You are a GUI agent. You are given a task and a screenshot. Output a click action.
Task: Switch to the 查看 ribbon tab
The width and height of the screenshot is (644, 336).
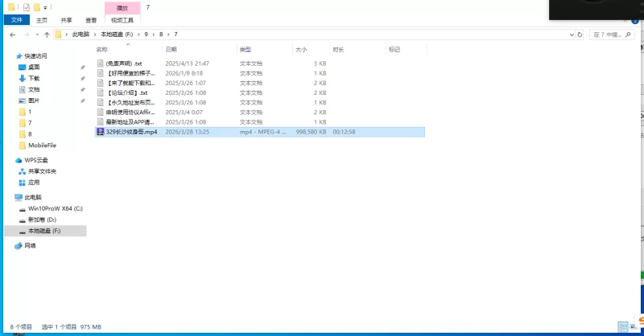[x=91, y=20]
